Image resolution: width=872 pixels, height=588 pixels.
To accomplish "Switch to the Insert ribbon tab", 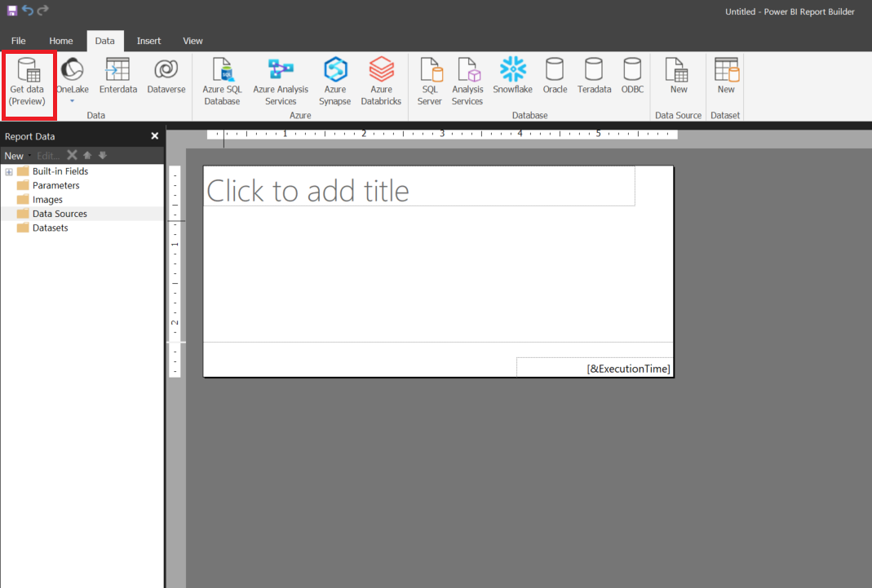I will point(148,41).
